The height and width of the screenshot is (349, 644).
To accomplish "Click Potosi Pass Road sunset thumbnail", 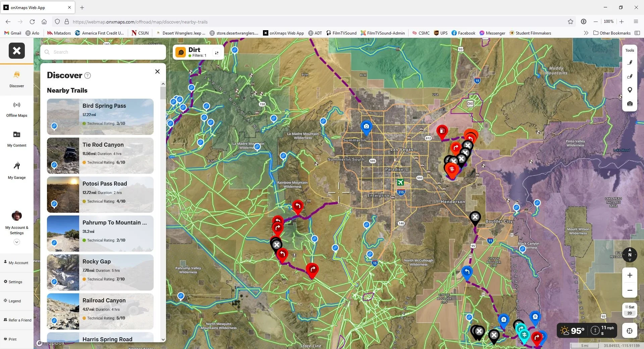I will coord(63,195).
